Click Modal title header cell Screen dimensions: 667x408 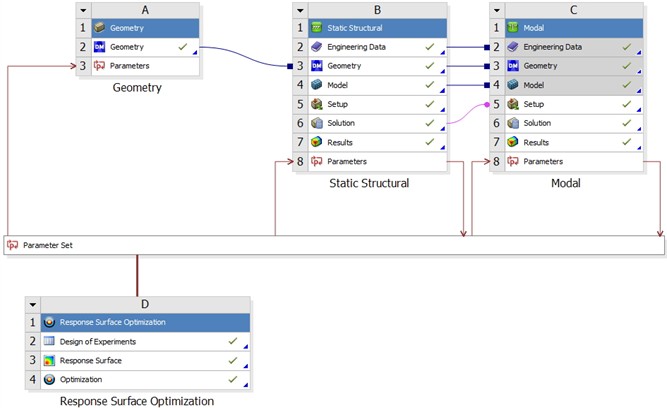coord(574,28)
